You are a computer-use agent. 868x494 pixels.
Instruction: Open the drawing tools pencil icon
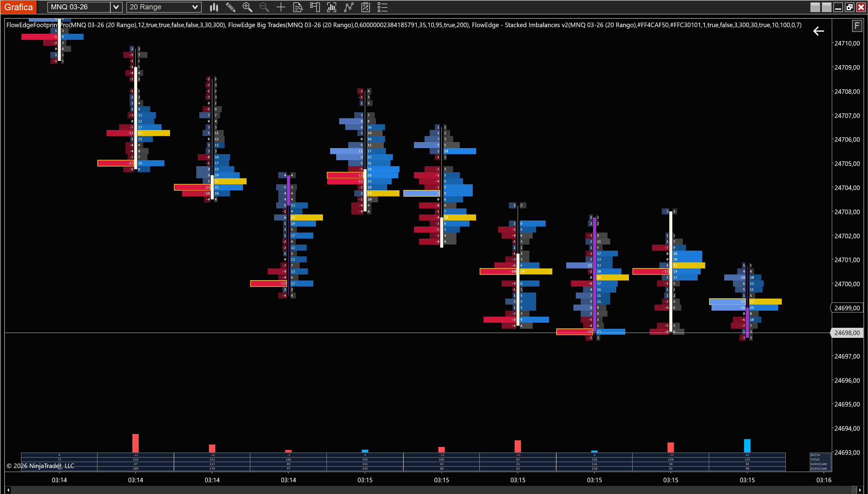[x=231, y=7]
